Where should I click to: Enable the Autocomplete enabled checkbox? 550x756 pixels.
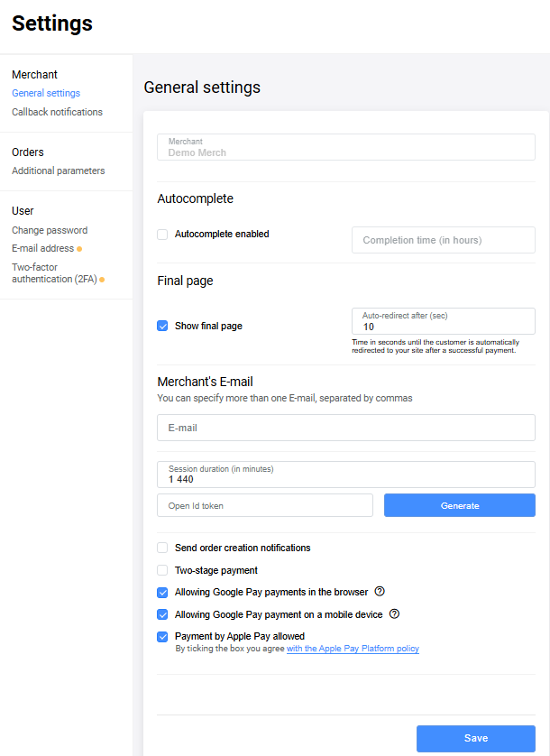[x=162, y=235]
